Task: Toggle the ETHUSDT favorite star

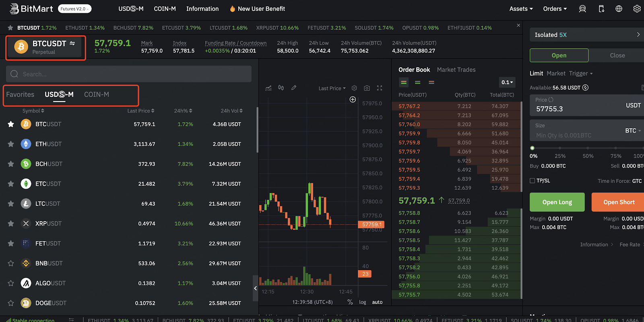Action: (x=11, y=144)
